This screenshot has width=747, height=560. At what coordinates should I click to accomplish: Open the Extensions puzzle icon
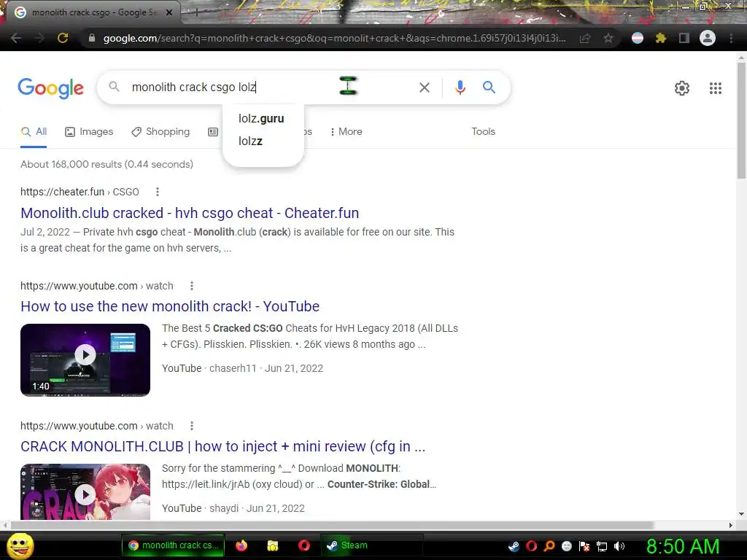[x=660, y=38]
